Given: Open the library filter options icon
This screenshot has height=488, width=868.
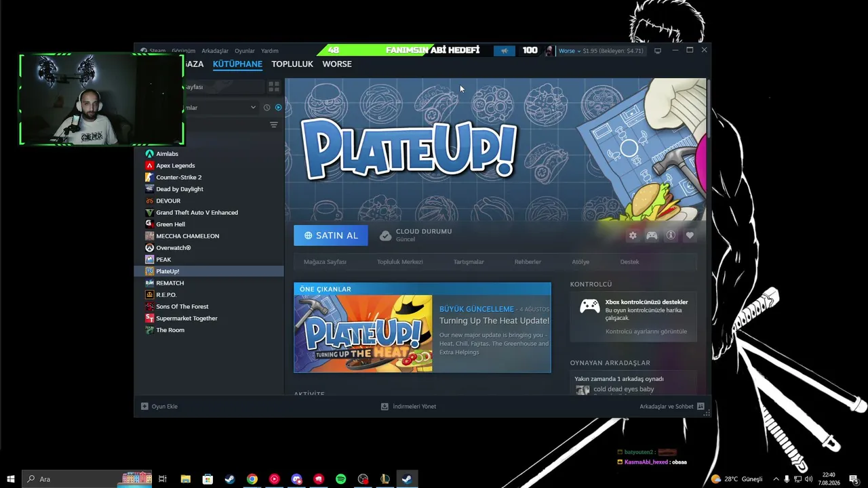Looking at the screenshot, I should pos(274,125).
